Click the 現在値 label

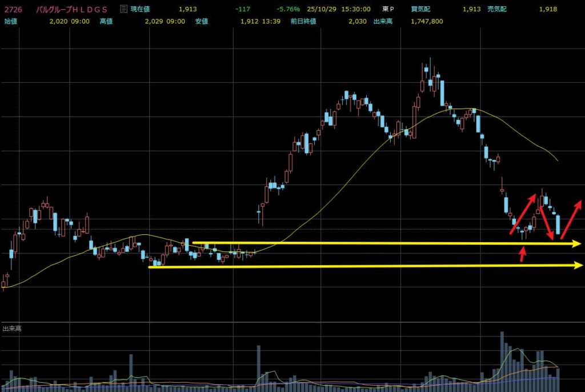[x=140, y=9]
